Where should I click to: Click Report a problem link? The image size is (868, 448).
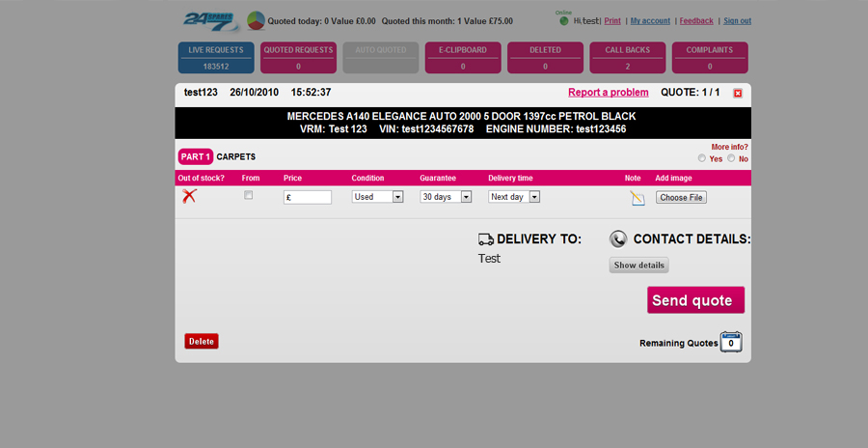click(609, 93)
